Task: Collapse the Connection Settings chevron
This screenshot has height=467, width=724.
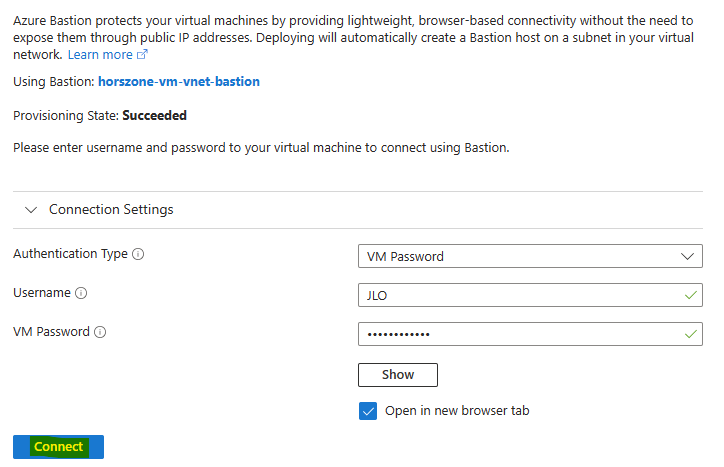Action: tap(31, 210)
